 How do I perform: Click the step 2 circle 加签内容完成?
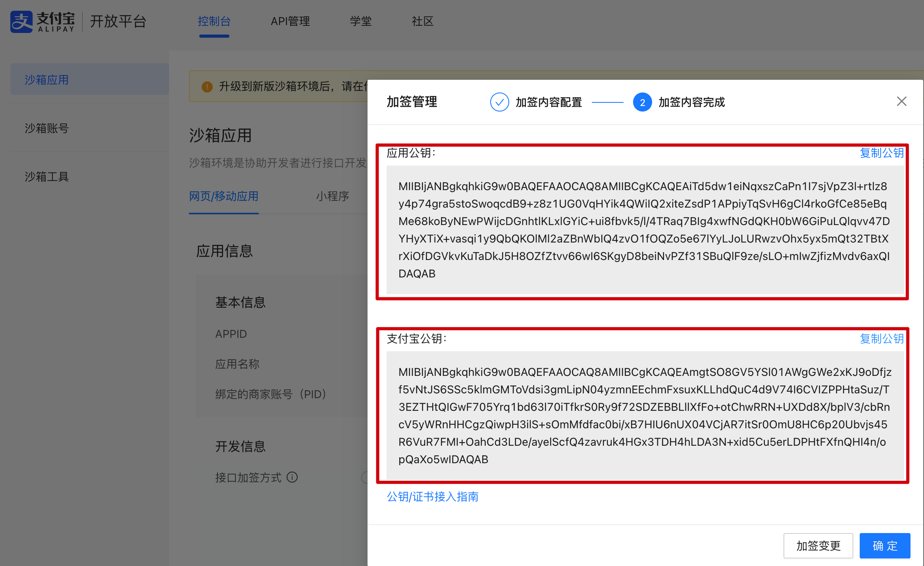click(642, 102)
